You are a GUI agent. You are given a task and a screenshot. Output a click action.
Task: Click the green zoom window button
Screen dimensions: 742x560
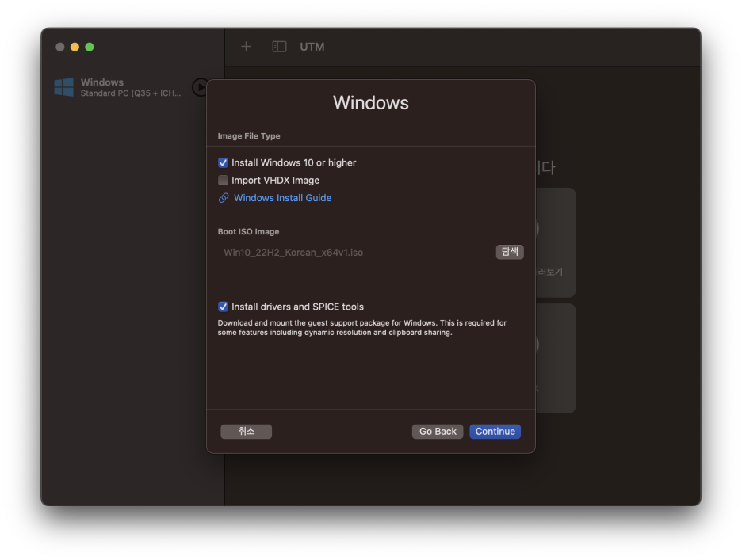click(x=90, y=47)
